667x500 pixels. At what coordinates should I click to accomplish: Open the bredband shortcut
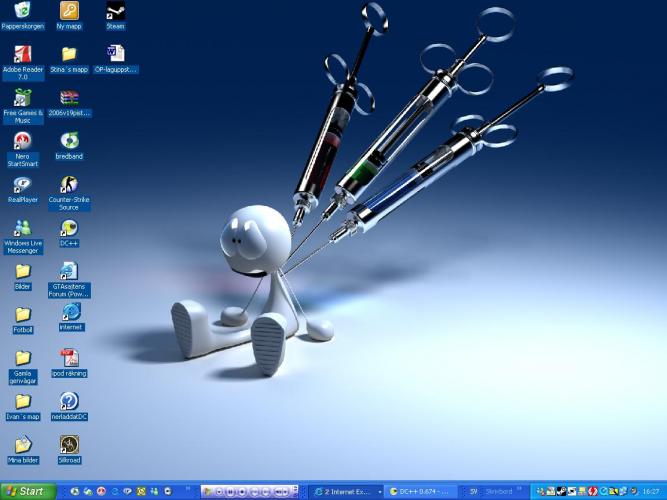69,141
